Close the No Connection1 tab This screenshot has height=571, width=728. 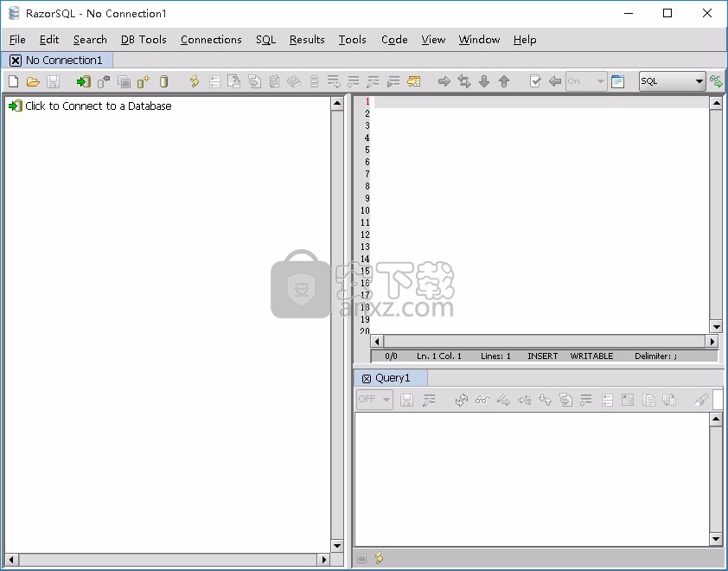pos(16,61)
